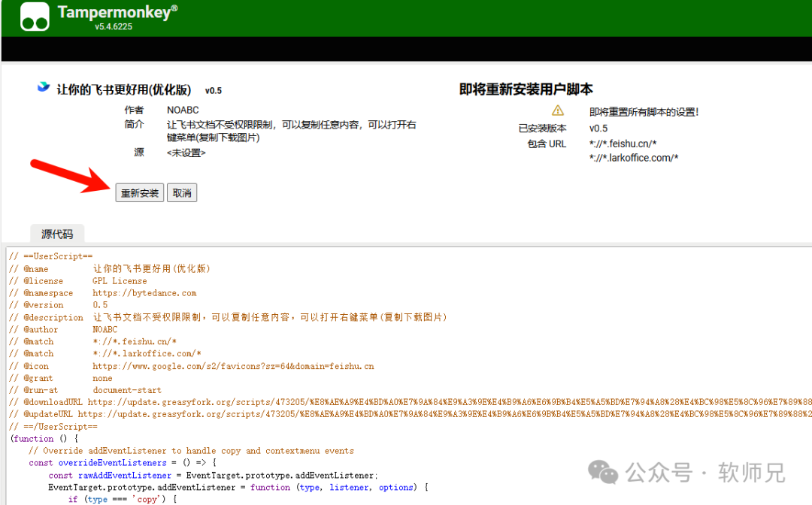
Task: Click the rawAddEventListener code line
Action: 214,475
